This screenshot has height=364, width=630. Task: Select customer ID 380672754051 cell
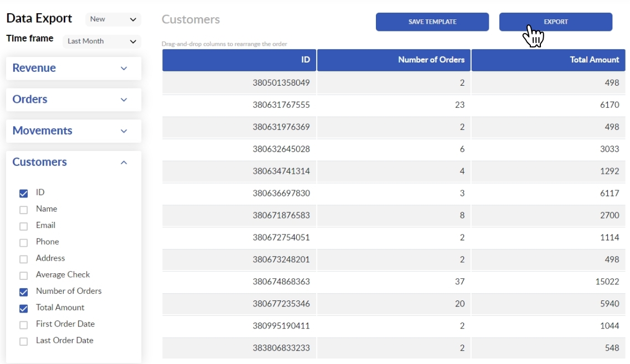click(239, 237)
